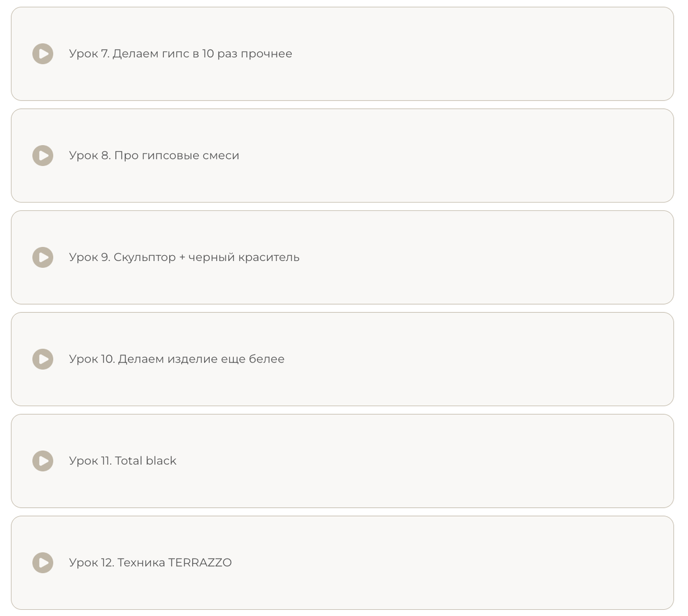688x616 pixels.
Task: Click the play icon beside Урок 8
Action: pos(43,155)
